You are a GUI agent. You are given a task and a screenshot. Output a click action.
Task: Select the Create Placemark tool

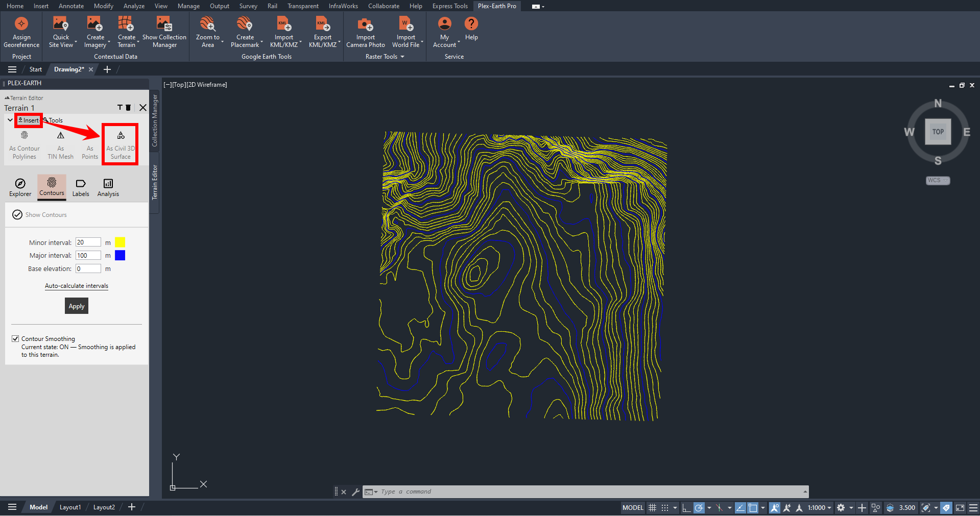[x=245, y=24]
